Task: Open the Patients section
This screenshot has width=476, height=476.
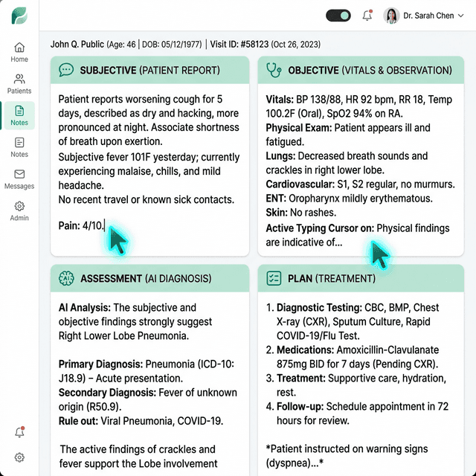Action: pyautogui.click(x=19, y=83)
